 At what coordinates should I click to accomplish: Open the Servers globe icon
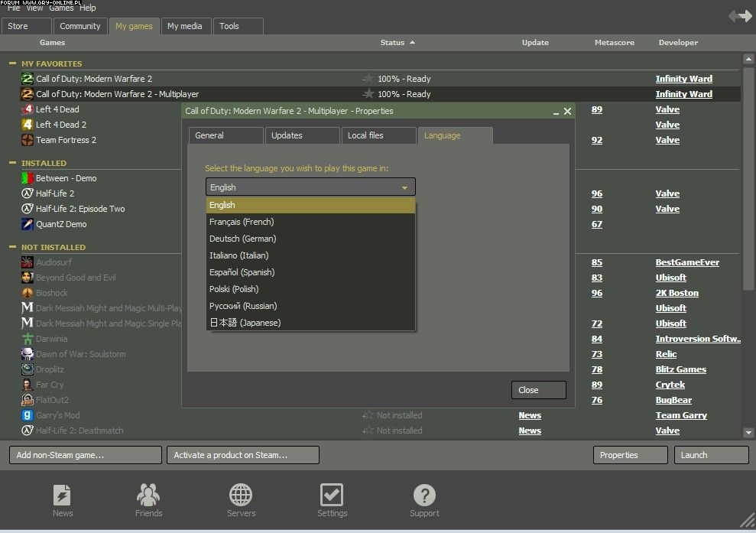tap(241, 495)
